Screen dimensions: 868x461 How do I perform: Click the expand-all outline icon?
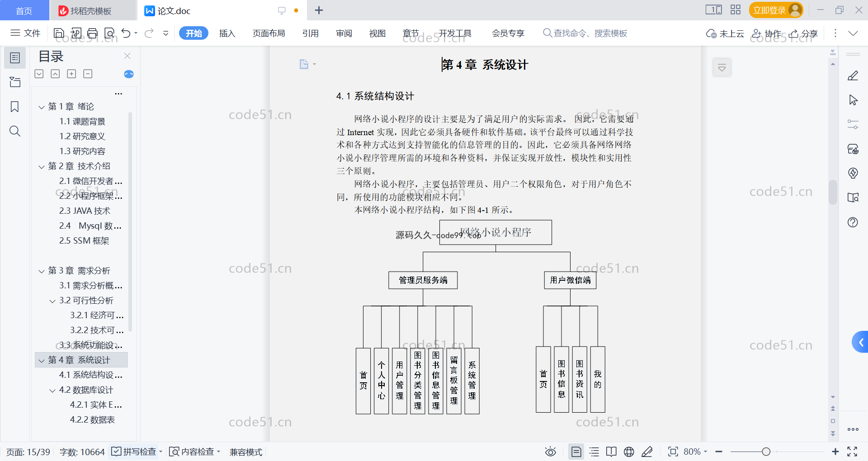(x=39, y=74)
